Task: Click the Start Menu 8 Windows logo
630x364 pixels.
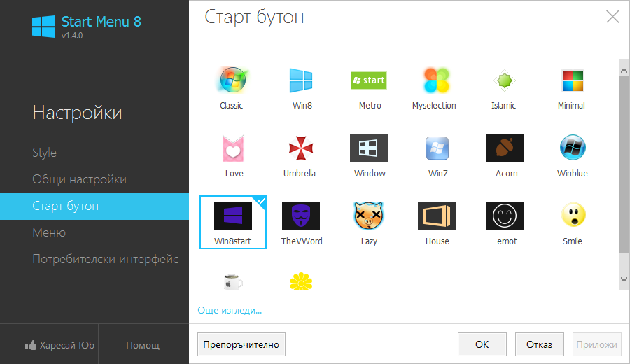Action: click(43, 27)
